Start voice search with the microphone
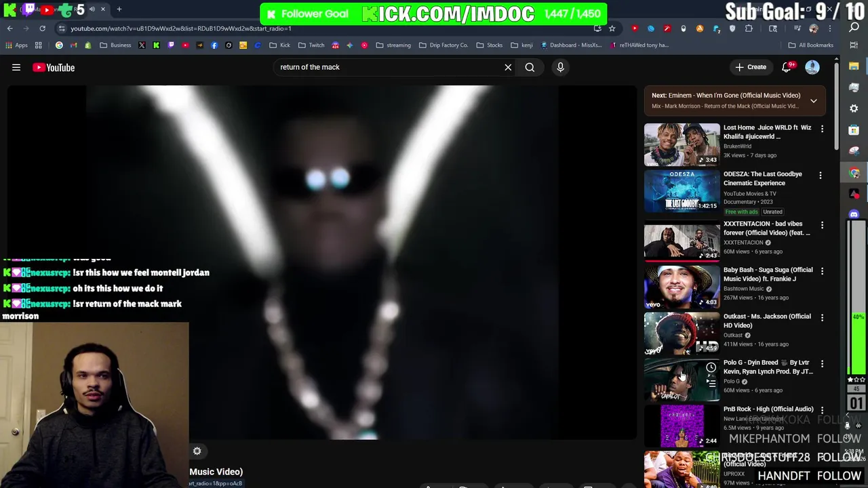 pyautogui.click(x=560, y=67)
